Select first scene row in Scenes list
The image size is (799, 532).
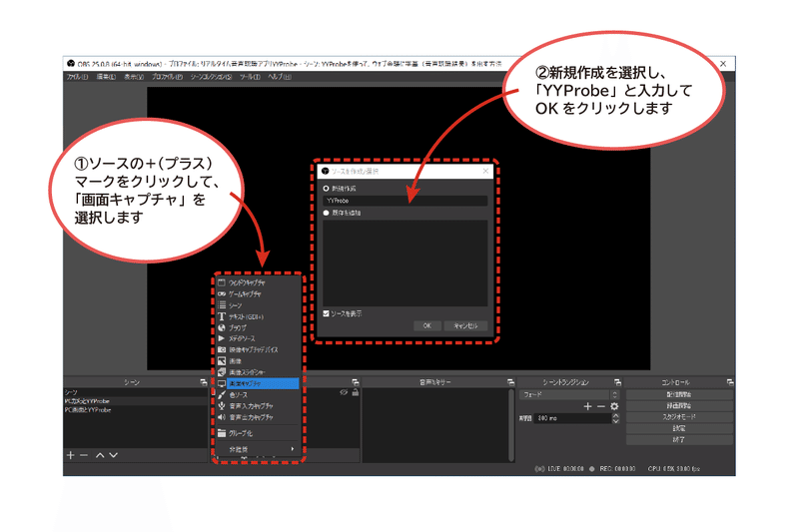(135, 392)
